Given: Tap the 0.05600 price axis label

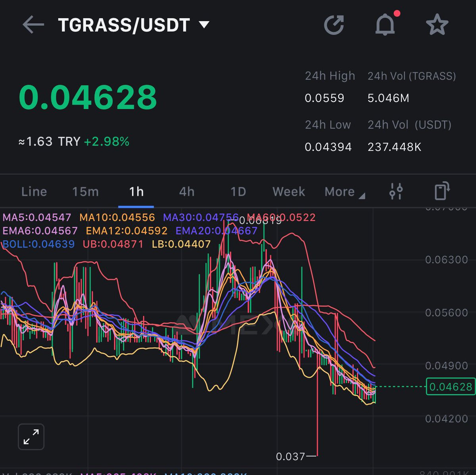Looking at the screenshot, I should [x=447, y=313].
